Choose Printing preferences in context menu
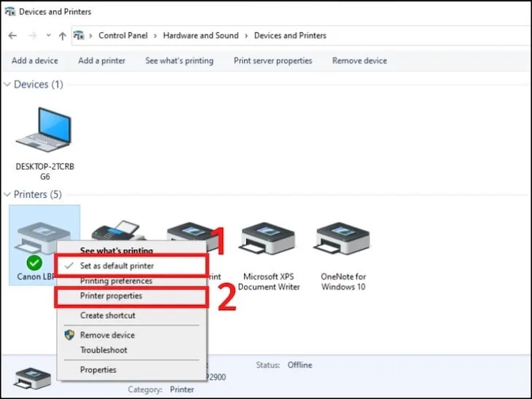The width and height of the screenshot is (532, 399). tap(116, 281)
